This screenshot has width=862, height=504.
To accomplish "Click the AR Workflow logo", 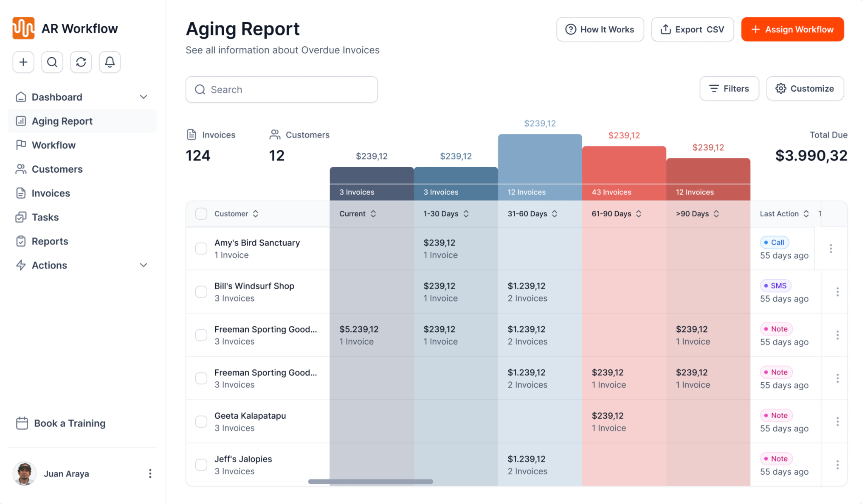I will pyautogui.click(x=23, y=28).
